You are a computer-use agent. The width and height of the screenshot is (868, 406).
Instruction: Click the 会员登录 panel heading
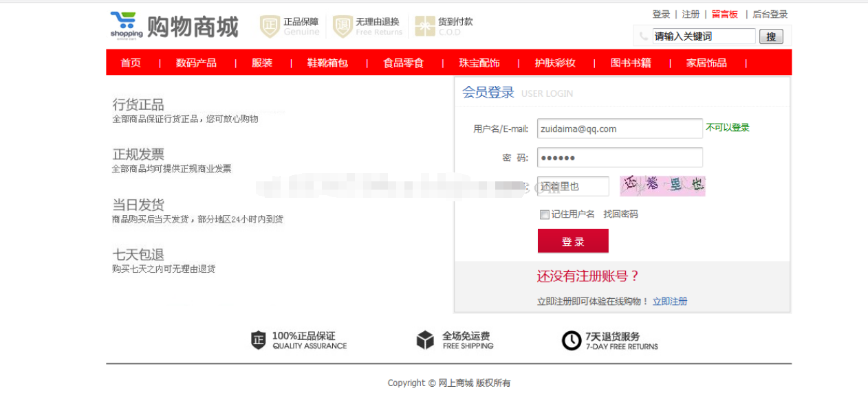pyautogui.click(x=488, y=93)
